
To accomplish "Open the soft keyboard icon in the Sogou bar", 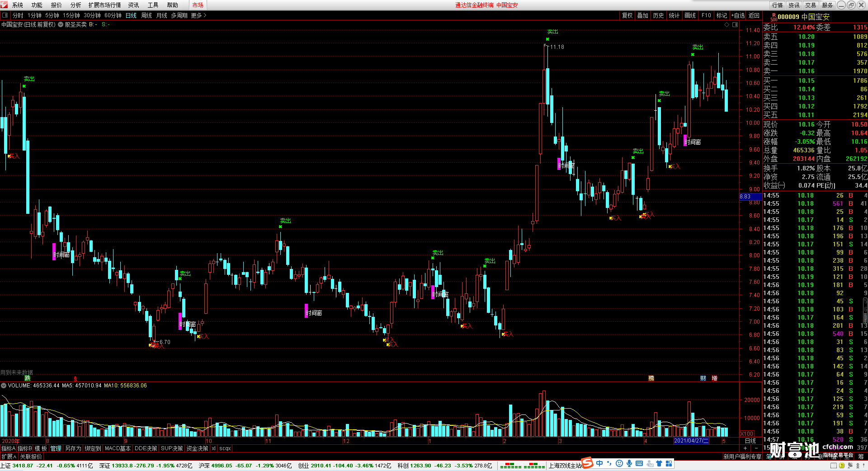I will [x=639, y=463].
